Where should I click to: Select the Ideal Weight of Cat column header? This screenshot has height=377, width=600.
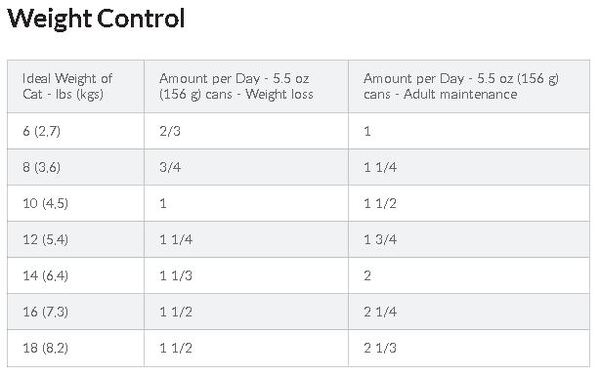(x=67, y=86)
